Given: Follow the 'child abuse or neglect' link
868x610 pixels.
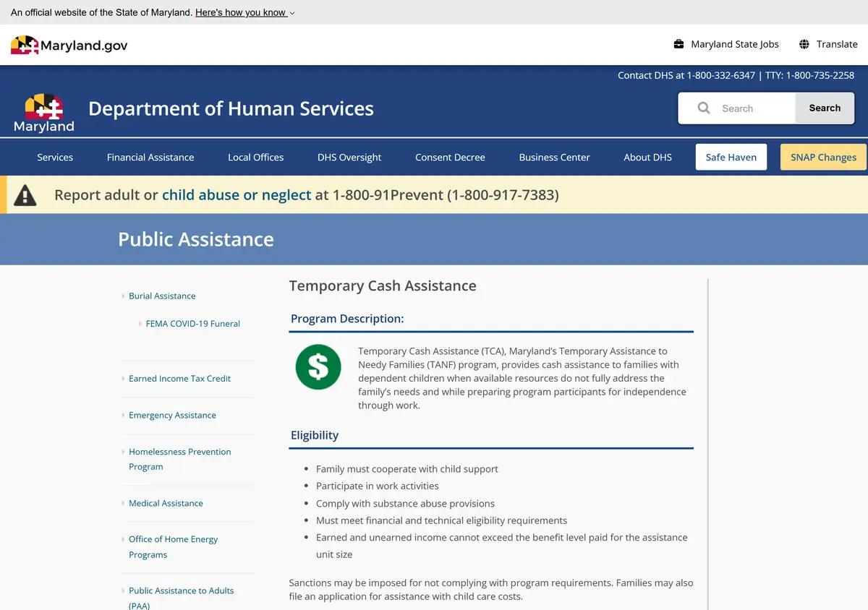Looking at the screenshot, I should 237,195.
